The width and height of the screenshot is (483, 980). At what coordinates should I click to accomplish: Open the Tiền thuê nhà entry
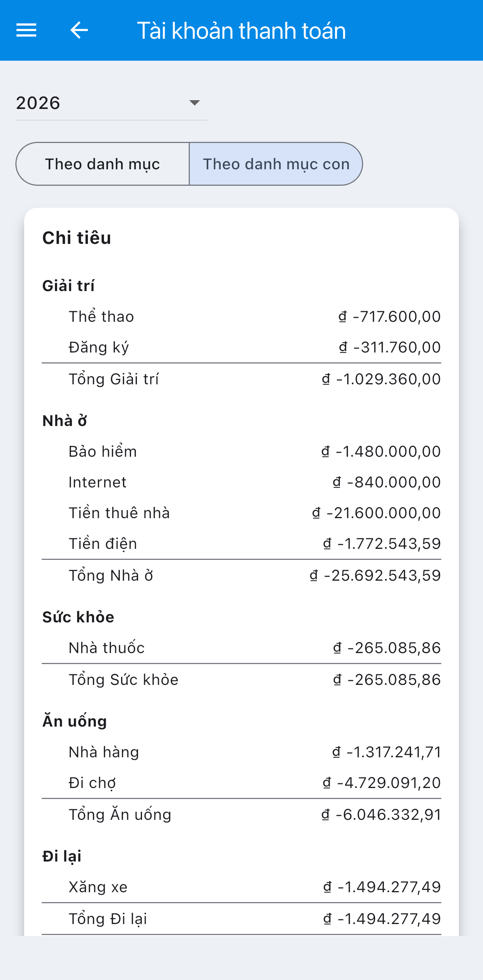coord(241,513)
